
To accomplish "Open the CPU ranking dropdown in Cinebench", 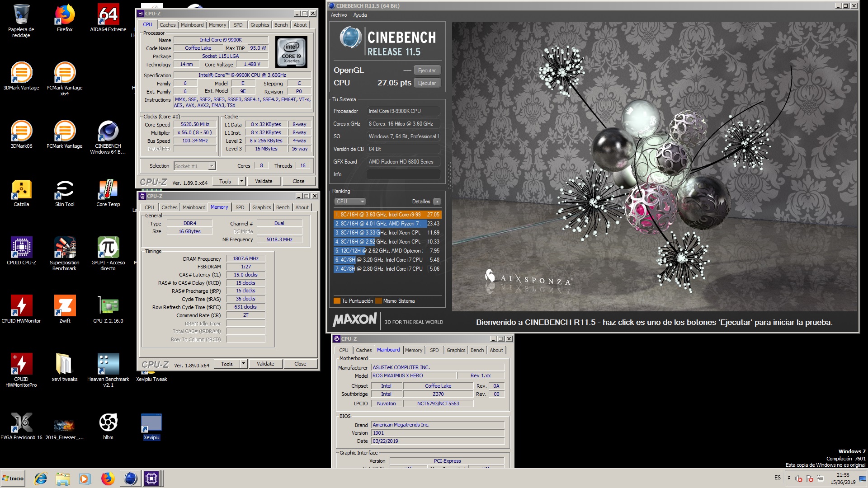I will pyautogui.click(x=350, y=202).
